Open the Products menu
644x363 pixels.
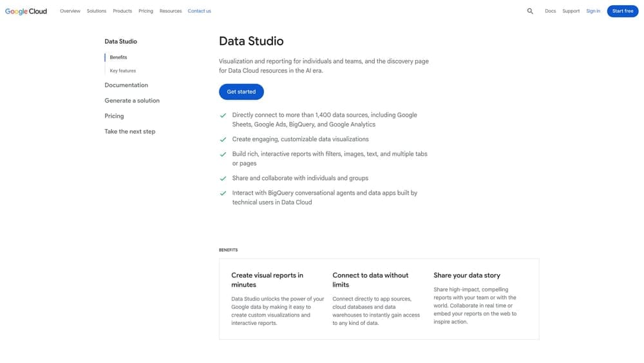coord(122,11)
